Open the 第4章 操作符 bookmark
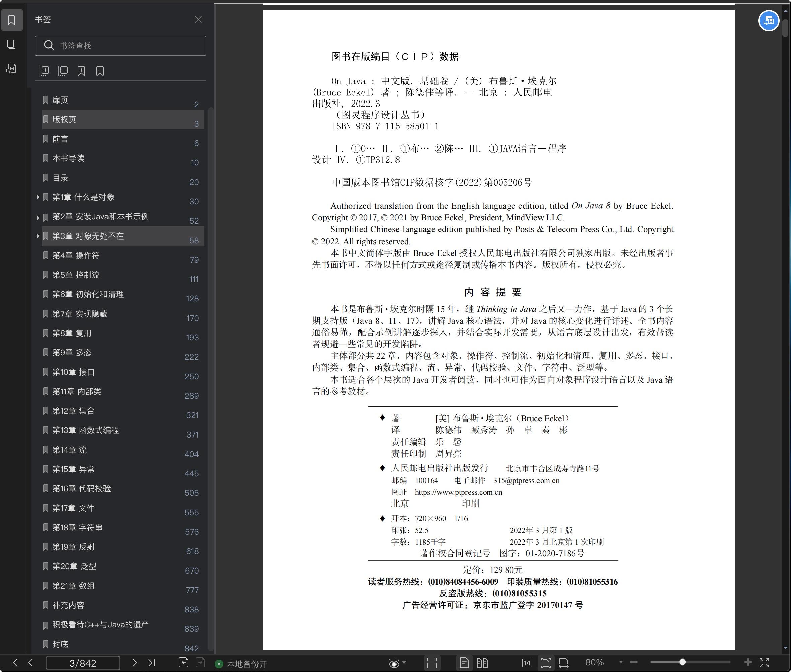Viewport: 791px width, 672px height. click(123, 256)
